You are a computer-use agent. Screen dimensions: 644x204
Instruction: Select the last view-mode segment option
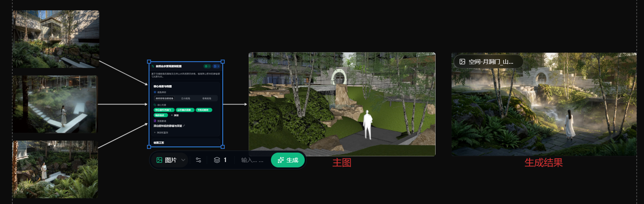click(207, 98)
